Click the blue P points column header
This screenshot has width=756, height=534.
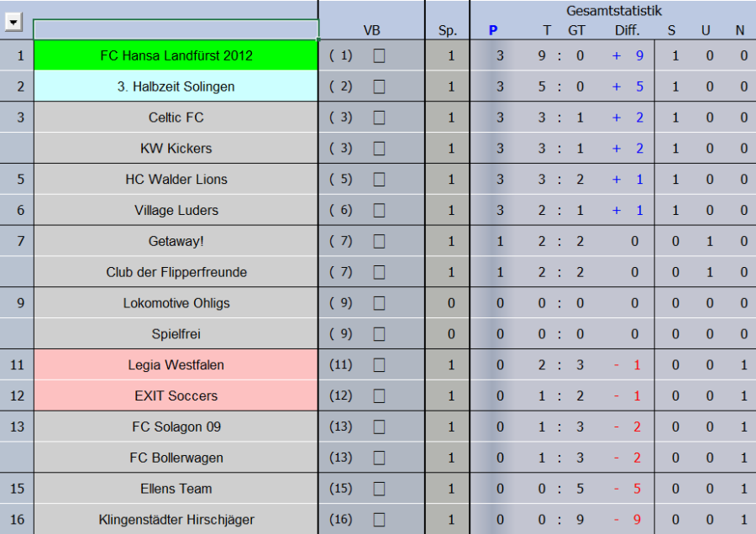(493, 30)
